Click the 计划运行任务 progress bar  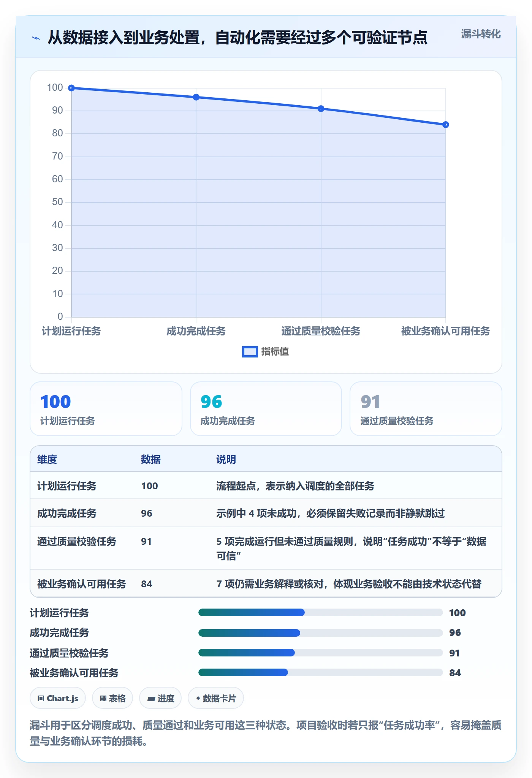point(321,612)
